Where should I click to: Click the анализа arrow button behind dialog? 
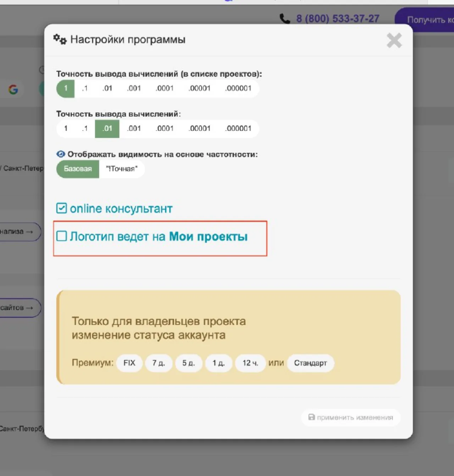click(x=20, y=232)
